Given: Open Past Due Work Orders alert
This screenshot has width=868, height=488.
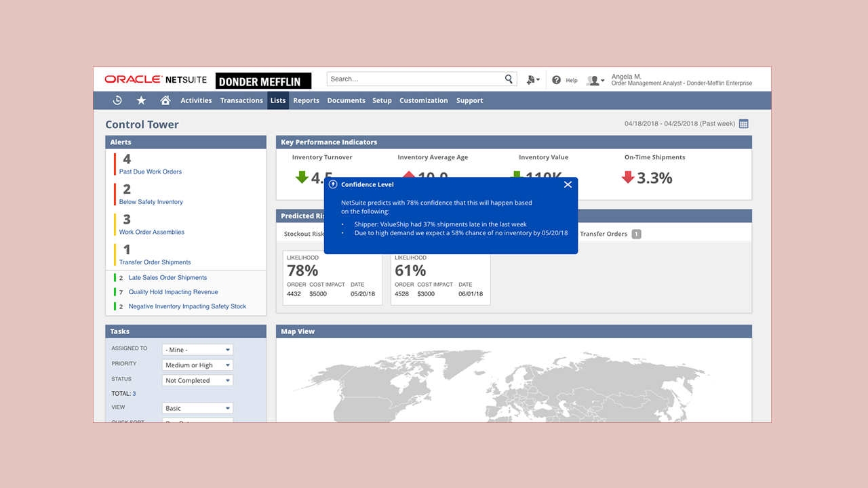Looking at the screenshot, I should [x=151, y=171].
